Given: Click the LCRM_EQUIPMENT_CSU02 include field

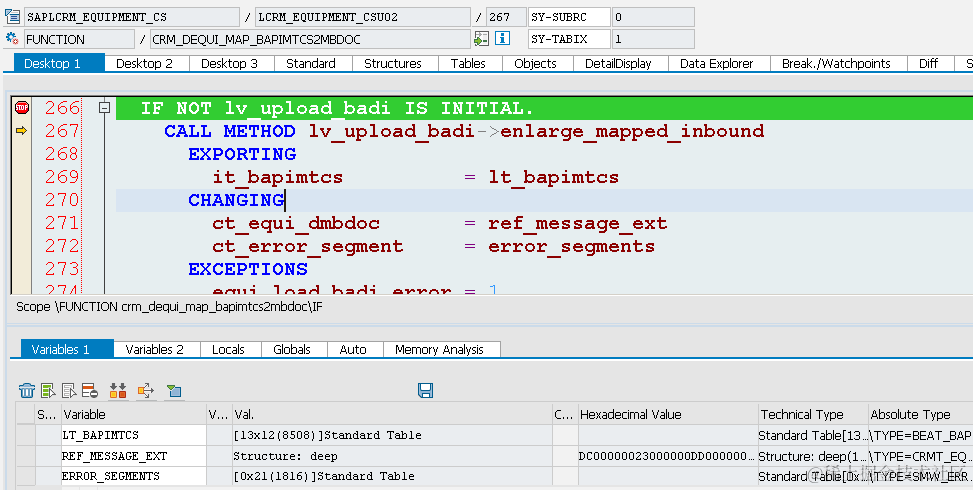Looking at the screenshot, I should [363, 17].
